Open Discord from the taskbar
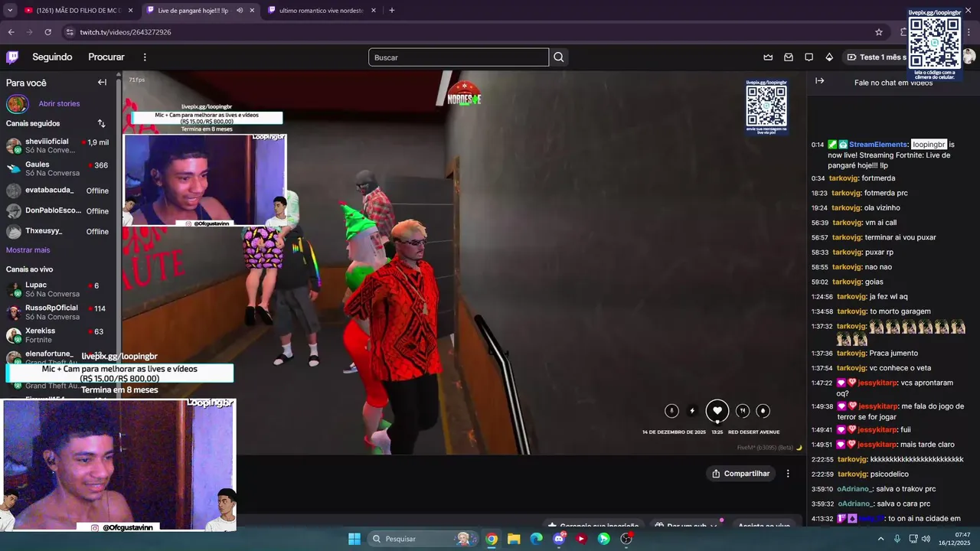Screen dimensions: 980x551 click(559, 539)
